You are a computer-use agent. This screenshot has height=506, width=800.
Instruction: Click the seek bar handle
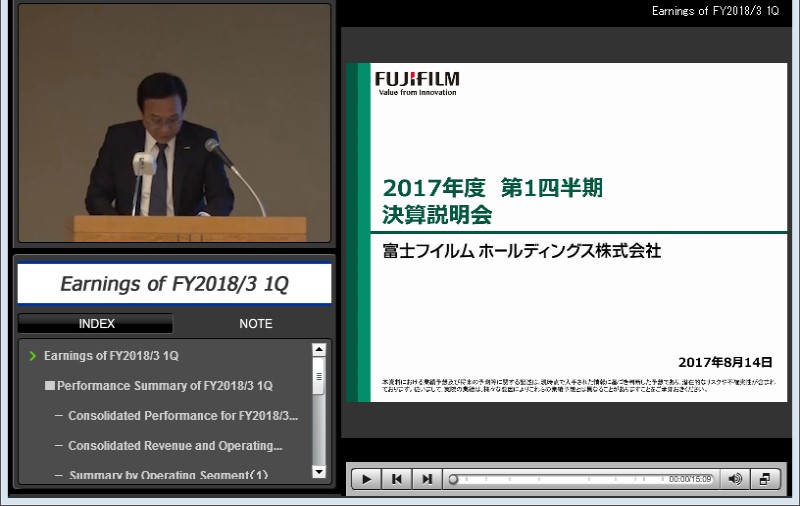point(453,479)
